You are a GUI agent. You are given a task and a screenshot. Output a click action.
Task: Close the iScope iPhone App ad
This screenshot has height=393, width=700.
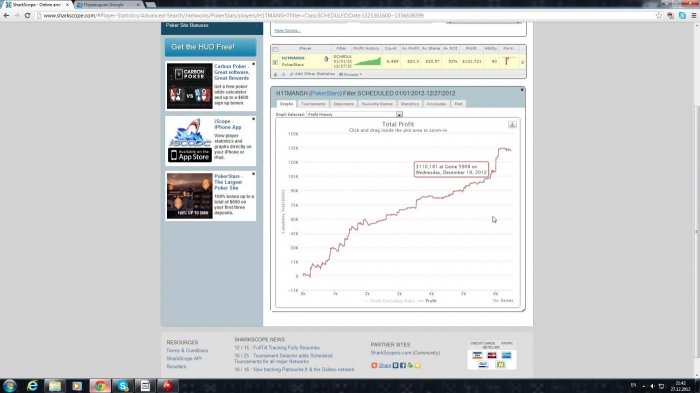pyautogui.click(x=254, y=119)
